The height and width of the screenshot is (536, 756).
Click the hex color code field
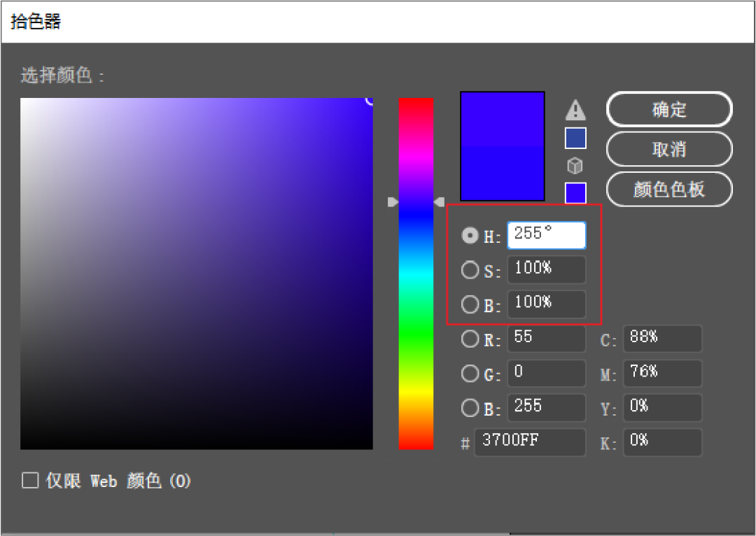[529, 442]
